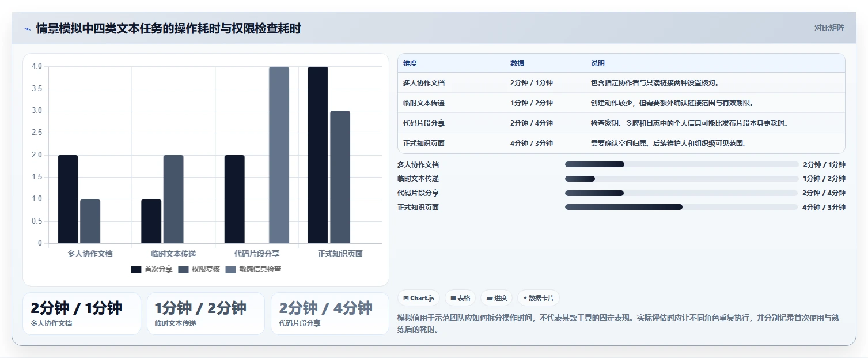Toggle the 权限复核 legend item
The width and height of the screenshot is (868, 358).
[x=199, y=269]
